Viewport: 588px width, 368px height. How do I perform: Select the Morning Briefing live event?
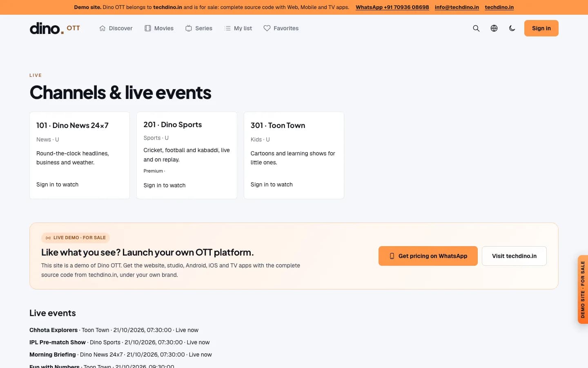120,355
